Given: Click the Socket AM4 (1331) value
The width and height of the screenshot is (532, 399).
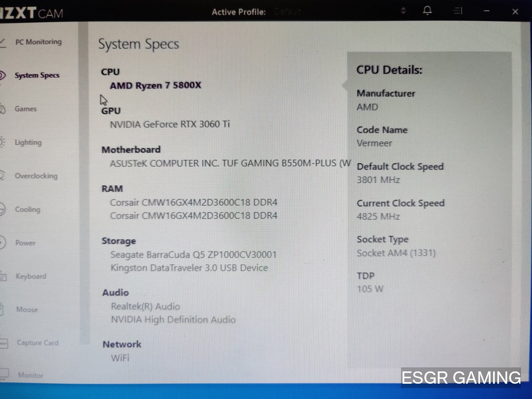Looking at the screenshot, I should 396,253.
